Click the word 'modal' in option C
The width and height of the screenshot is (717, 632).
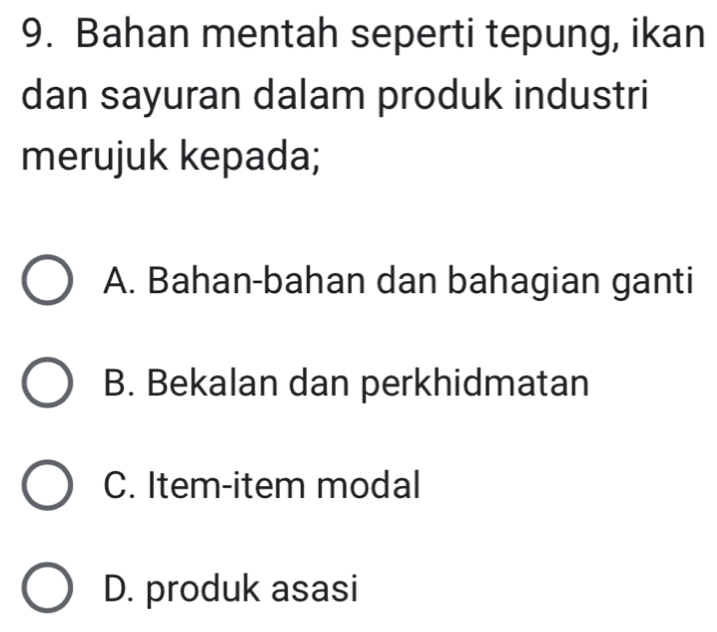[x=374, y=488]
